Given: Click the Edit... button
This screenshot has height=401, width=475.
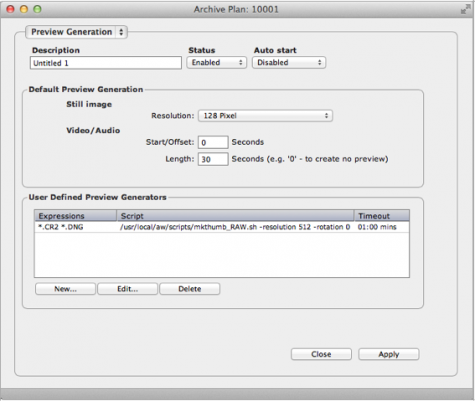Looking at the screenshot, I should 127,289.
